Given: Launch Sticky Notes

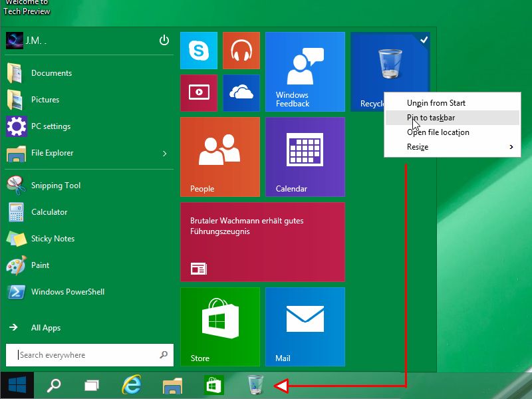Looking at the screenshot, I should [x=89, y=239].
